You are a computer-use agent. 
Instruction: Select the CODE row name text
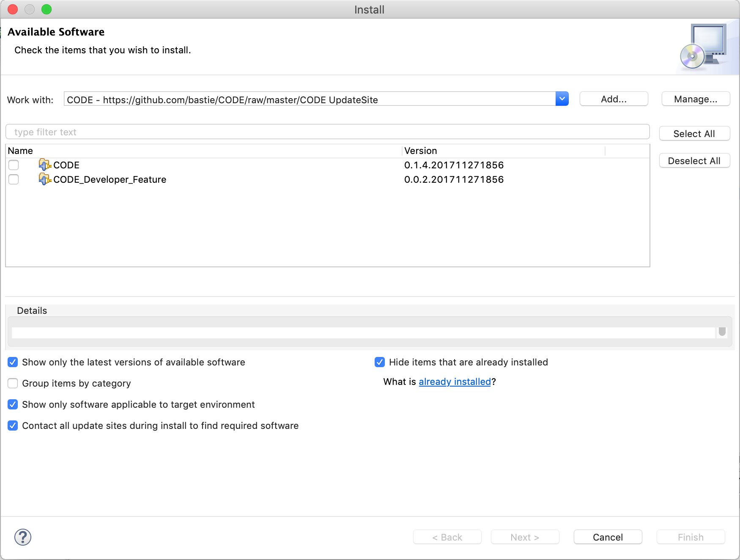click(66, 165)
